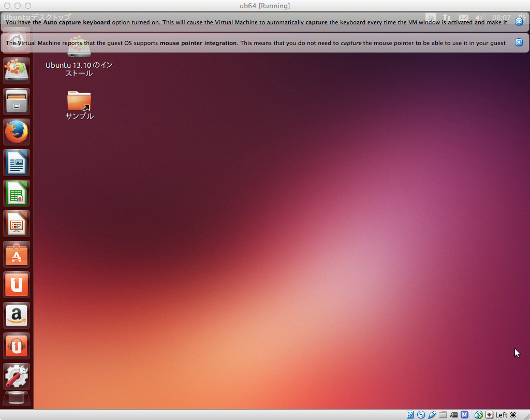
Task: Click the Left ⌘ host key label
Action: [506, 415]
